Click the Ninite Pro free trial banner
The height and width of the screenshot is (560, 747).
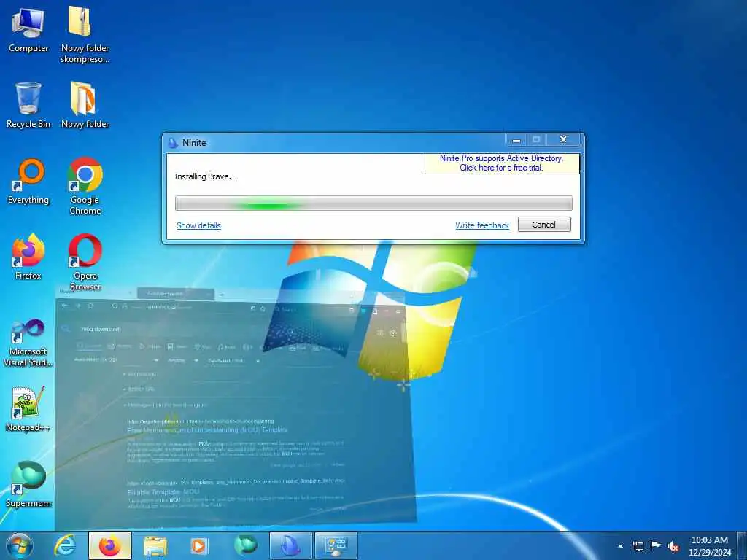point(502,163)
